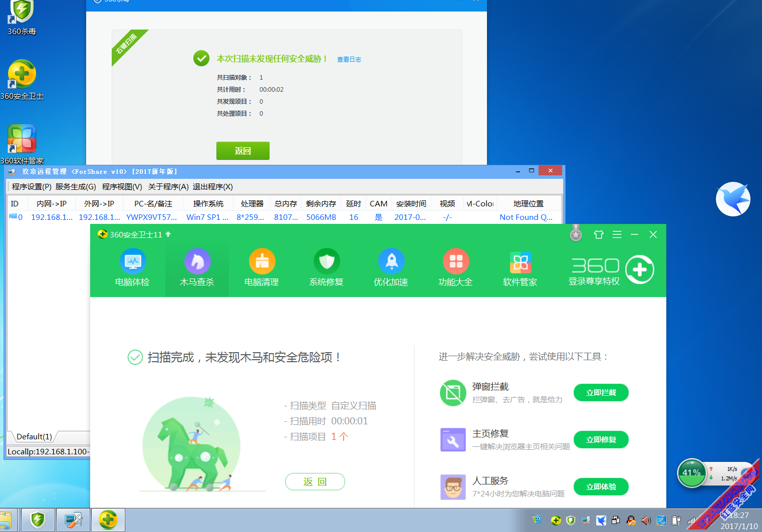Open 功能大全 grid icon

coord(456,261)
